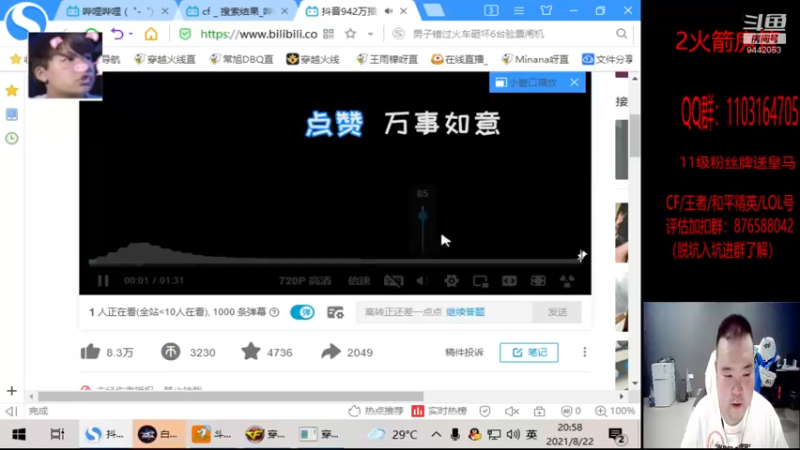Mute the video with the speaker icon
This screenshot has width=800, height=450.
tap(422, 281)
